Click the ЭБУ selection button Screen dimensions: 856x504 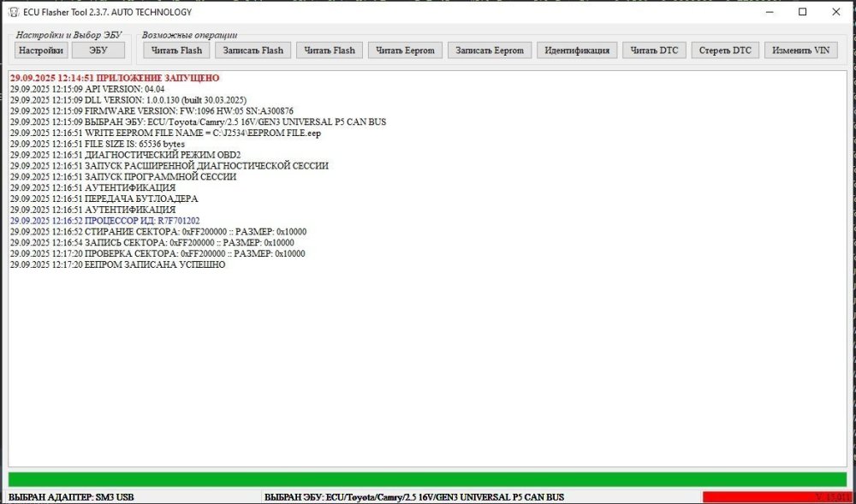98,50
